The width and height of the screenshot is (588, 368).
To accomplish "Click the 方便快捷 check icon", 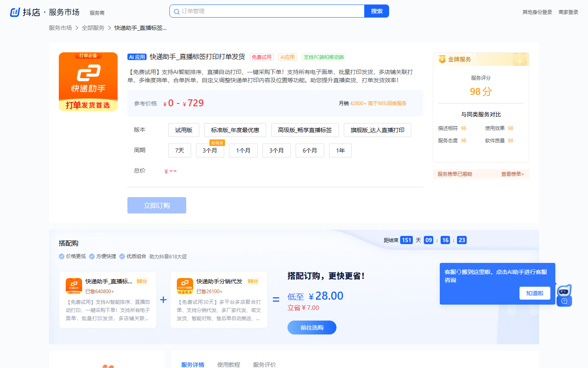I will 92,256.
